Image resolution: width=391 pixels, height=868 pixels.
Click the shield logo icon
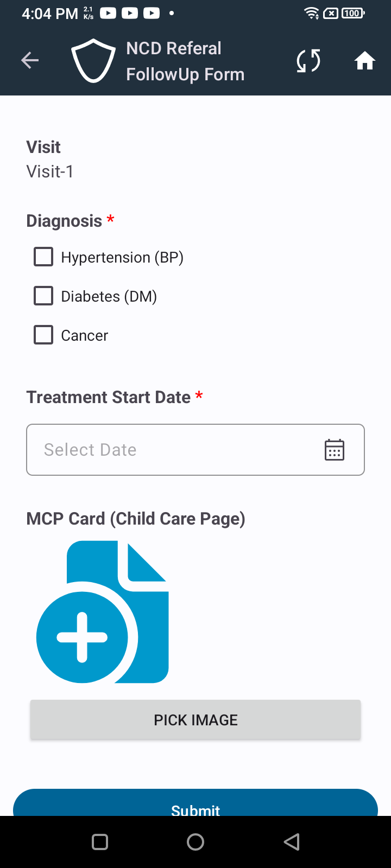pyautogui.click(x=93, y=60)
